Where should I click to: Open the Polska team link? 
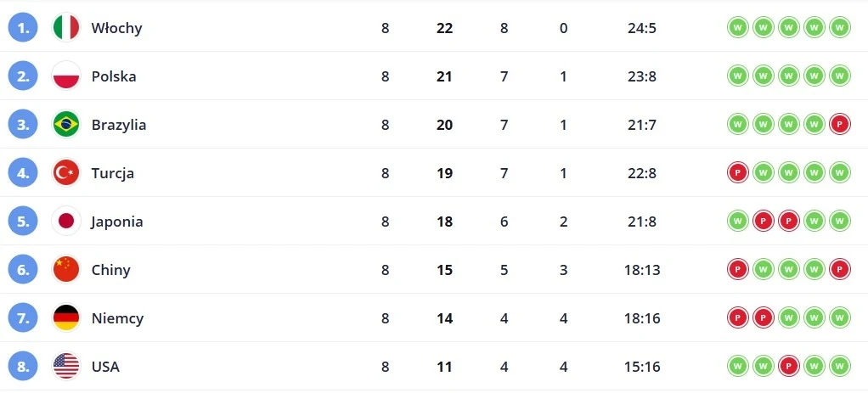coord(114,76)
